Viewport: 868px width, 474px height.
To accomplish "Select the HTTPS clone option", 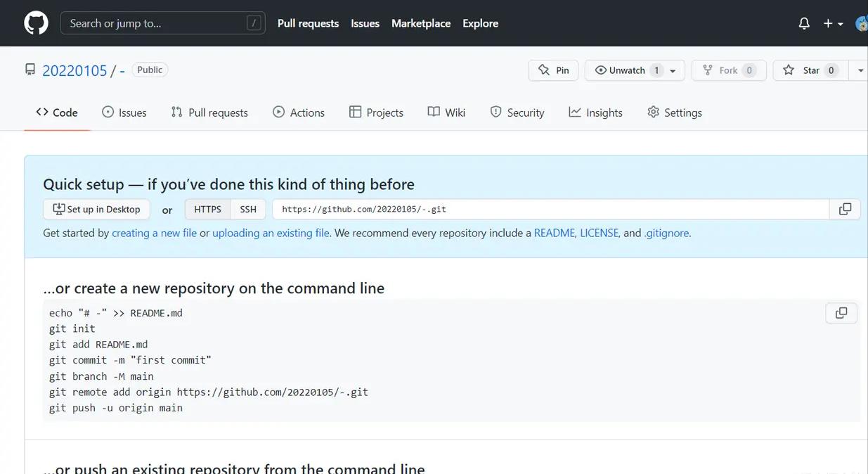I will [207, 209].
